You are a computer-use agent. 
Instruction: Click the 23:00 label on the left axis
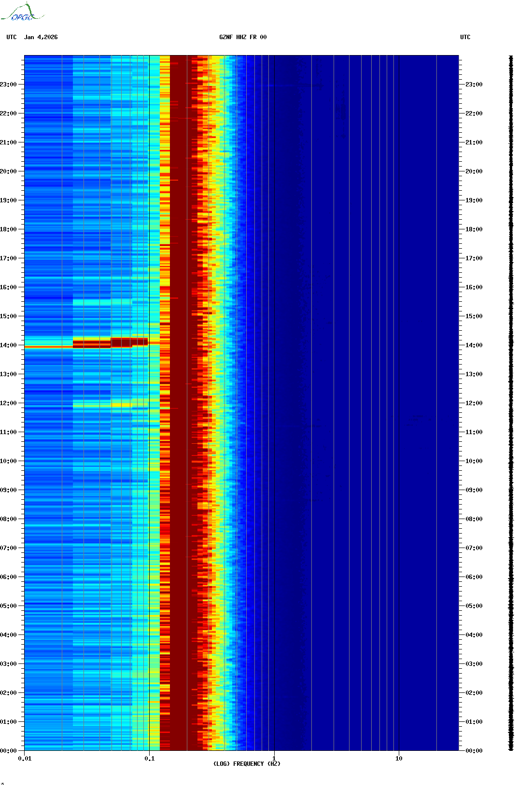[x=8, y=85]
